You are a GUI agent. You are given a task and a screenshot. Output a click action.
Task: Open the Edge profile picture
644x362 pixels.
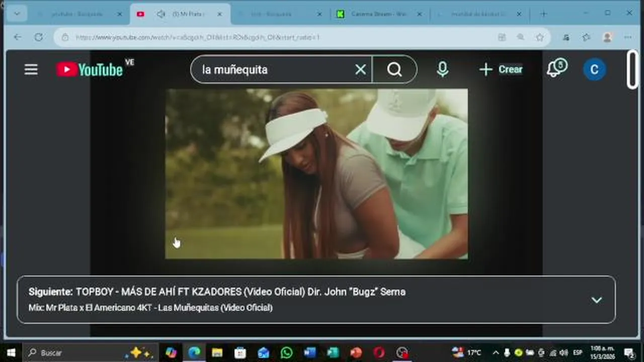(607, 37)
